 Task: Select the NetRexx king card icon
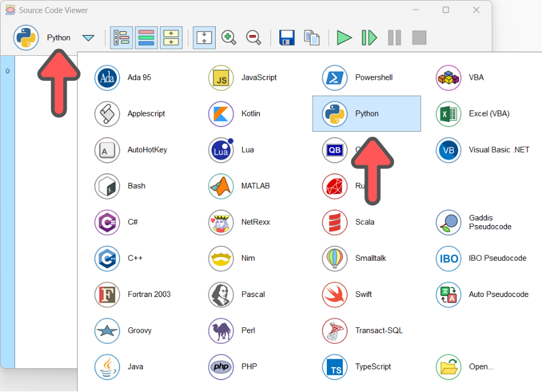pyautogui.click(x=221, y=222)
